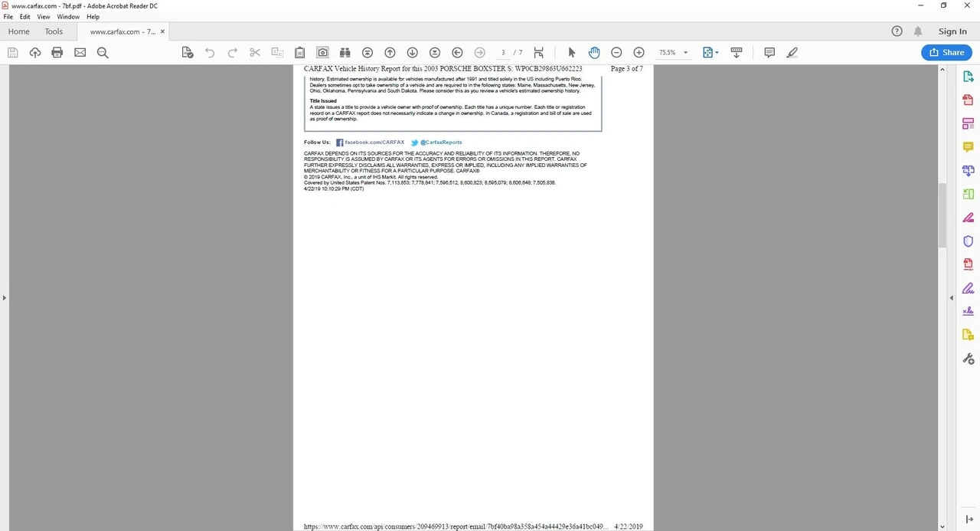Collapse the right tools pane arrow
The image size is (980, 531).
(x=952, y=297)
